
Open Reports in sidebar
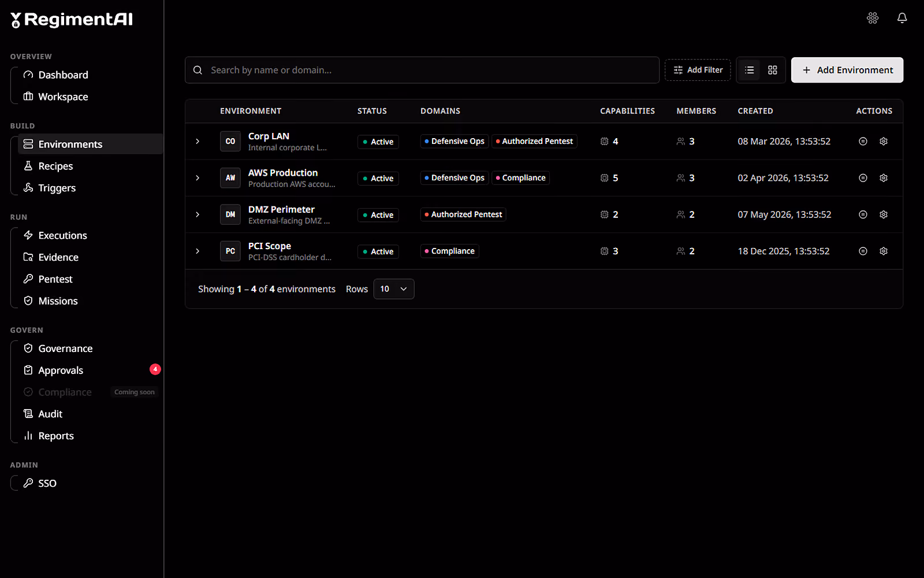tap(91, 436)
